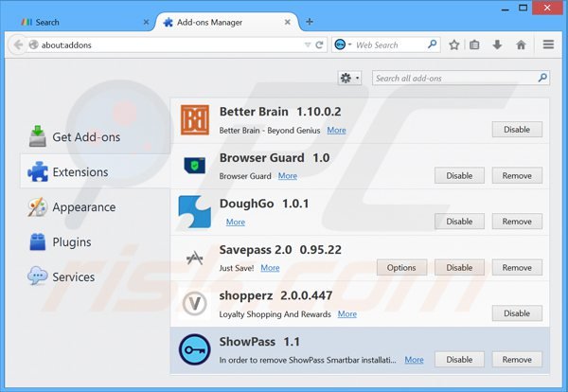Click 'Loyalty Shopping And Rewards' description
Viewport: 568px width, 392px height.
pyautogui.click(x=275, y=314)
